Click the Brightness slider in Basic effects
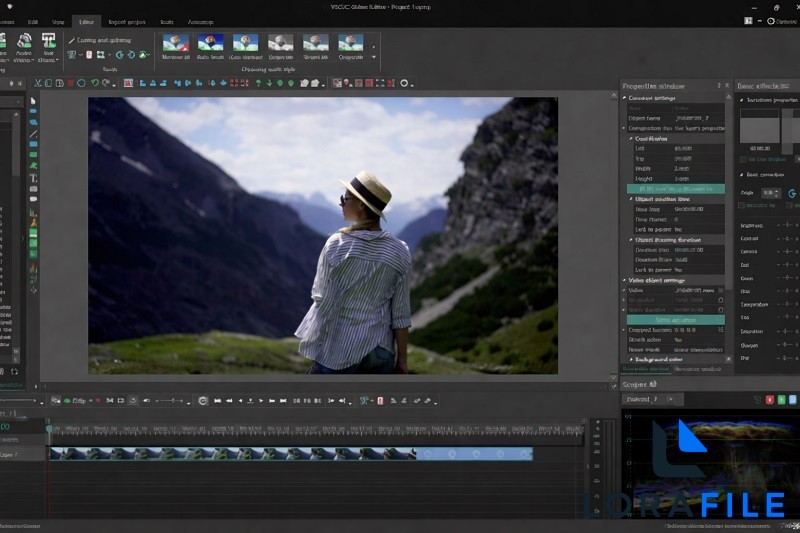The height and width of the screenshot is (533, 800). [788, 225]
